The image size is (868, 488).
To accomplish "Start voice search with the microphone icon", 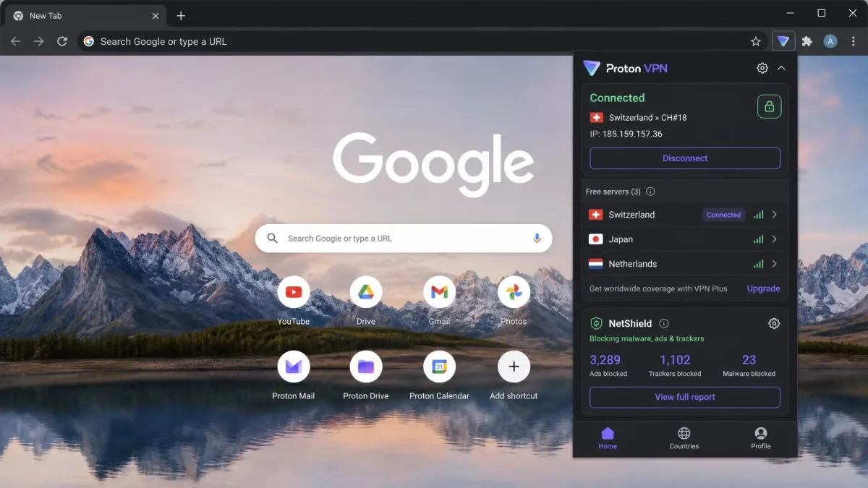I will pyautogui.click(x=537, y=238).
